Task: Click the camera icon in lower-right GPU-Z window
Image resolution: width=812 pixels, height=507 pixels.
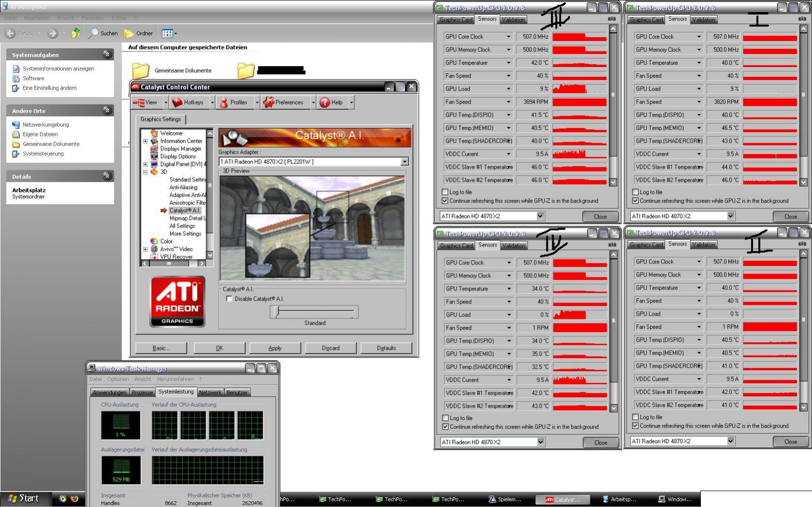Action: [802, 244]
